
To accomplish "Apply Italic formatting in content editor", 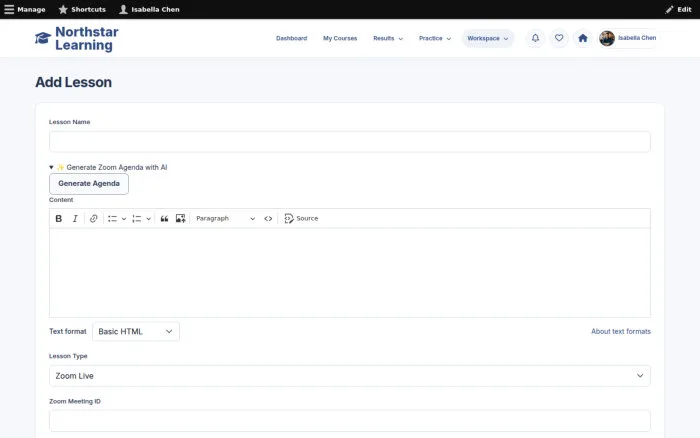I will click(x=75, y=218).
